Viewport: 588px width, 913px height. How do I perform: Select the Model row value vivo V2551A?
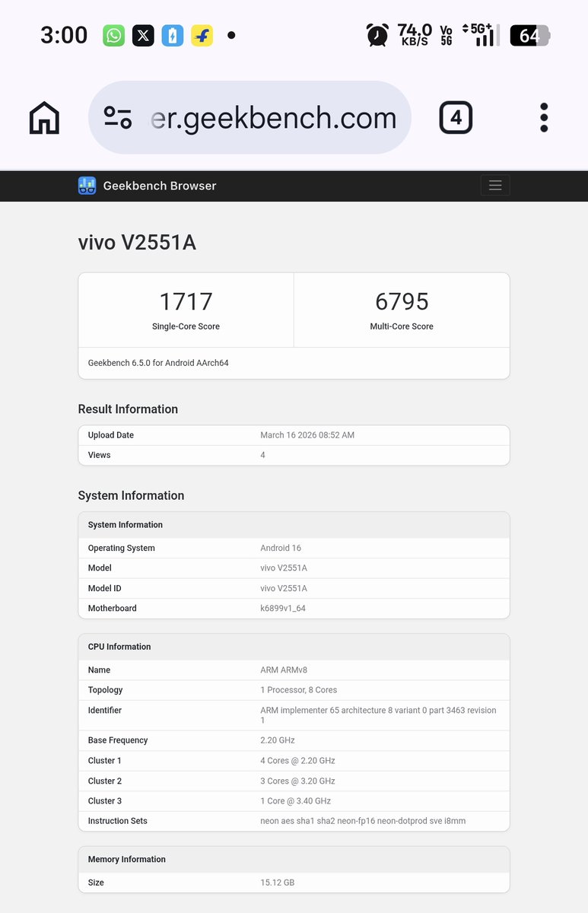[x=284, y=568]
